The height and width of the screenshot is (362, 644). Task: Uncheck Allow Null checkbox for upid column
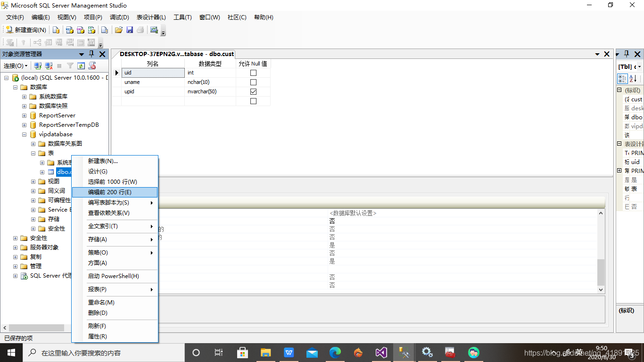coord(253,91)
